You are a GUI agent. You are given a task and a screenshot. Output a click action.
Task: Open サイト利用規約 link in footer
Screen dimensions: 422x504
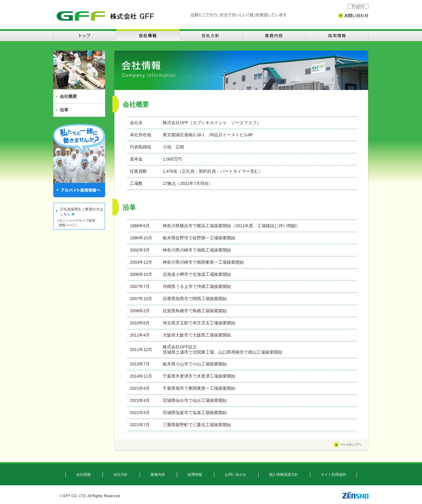334,474
